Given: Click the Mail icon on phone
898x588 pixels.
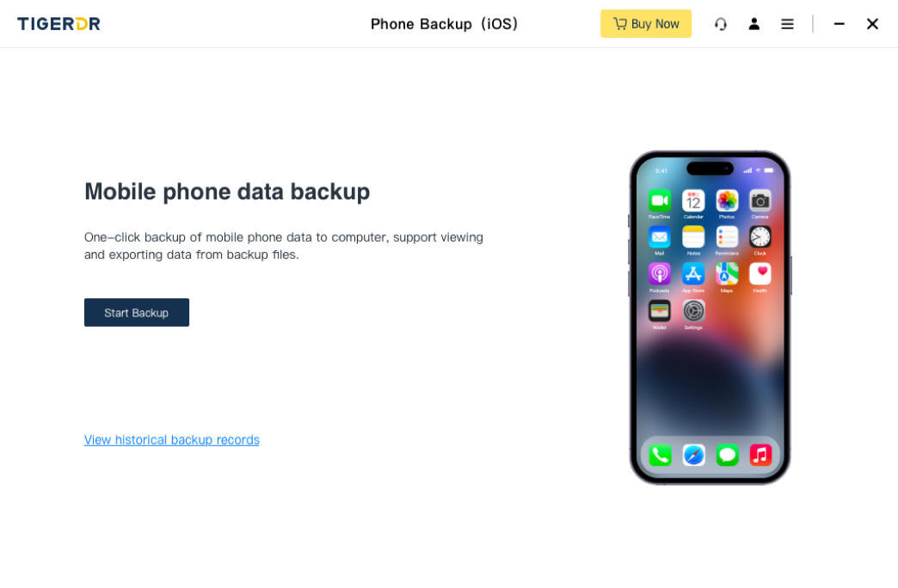Looking at the screenshot, I should coord(659,237).
